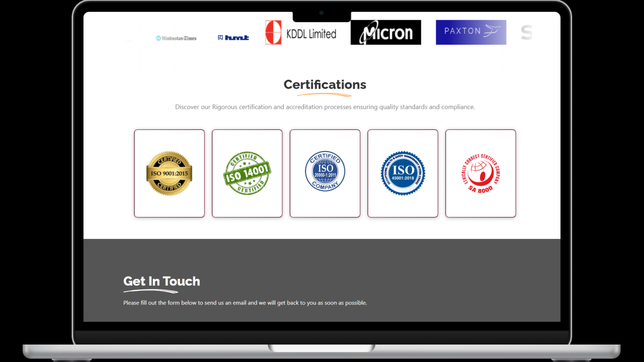Select the gold ISO 9001:2015 badge
Screen dimensions: 644x362
(169, 173)
